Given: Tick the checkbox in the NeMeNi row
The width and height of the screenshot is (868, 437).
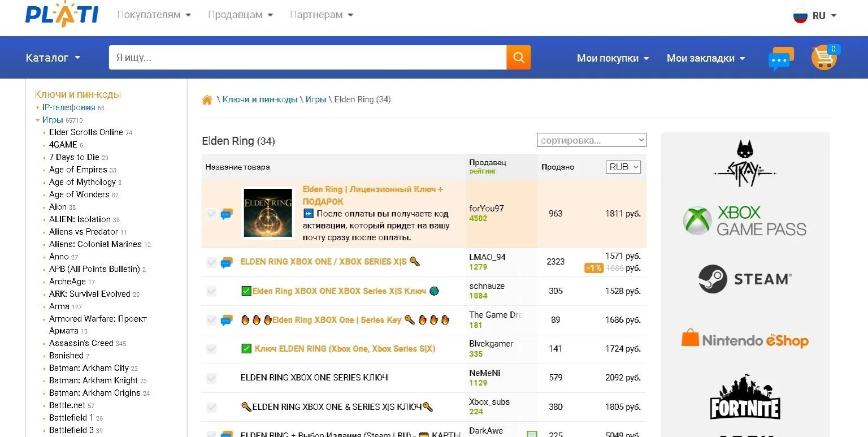Looking at the screenshot, I should point(211,378).
